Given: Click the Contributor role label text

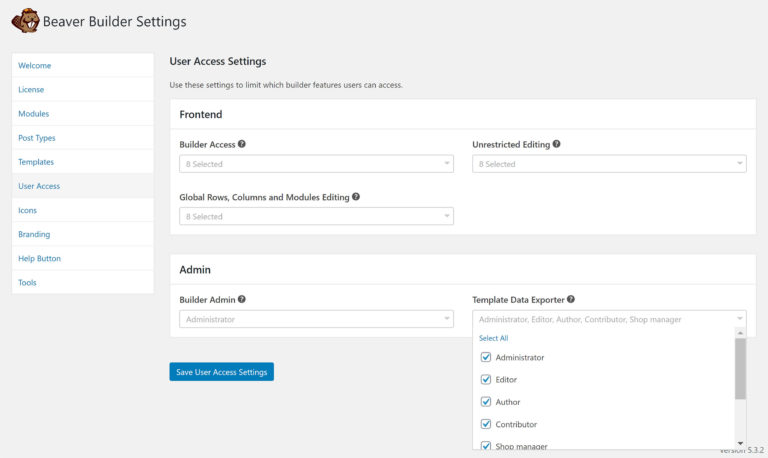Looking at the screenshot, I should (516, 424).
